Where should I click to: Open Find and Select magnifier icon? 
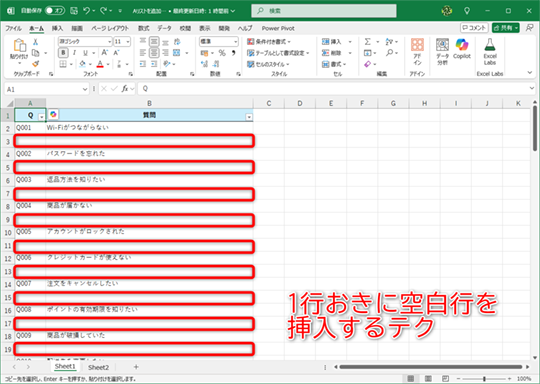389,53
